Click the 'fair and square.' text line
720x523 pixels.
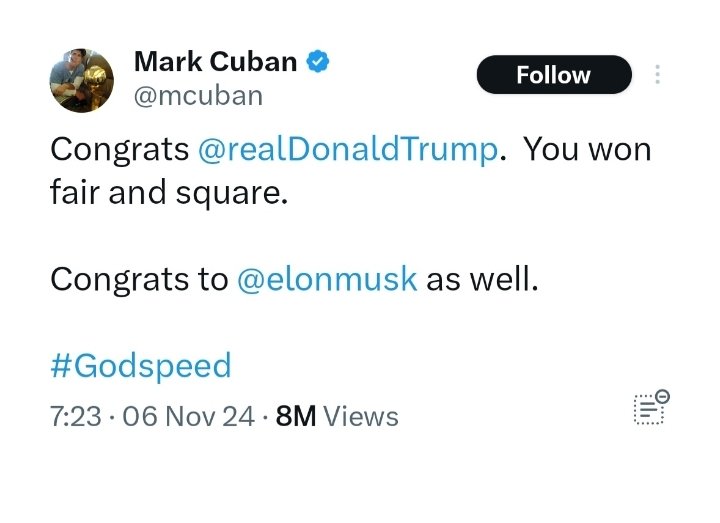[x=168, y=193]
